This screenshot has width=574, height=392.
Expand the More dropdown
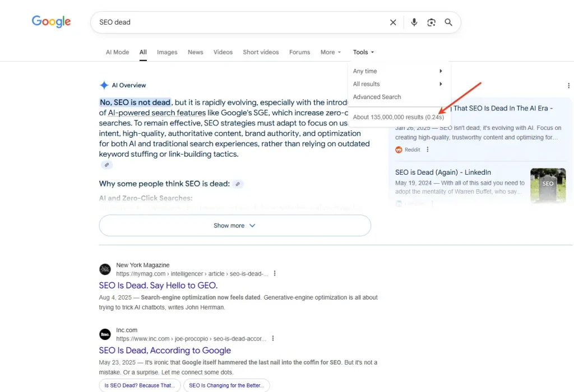[x=331, y=52]
